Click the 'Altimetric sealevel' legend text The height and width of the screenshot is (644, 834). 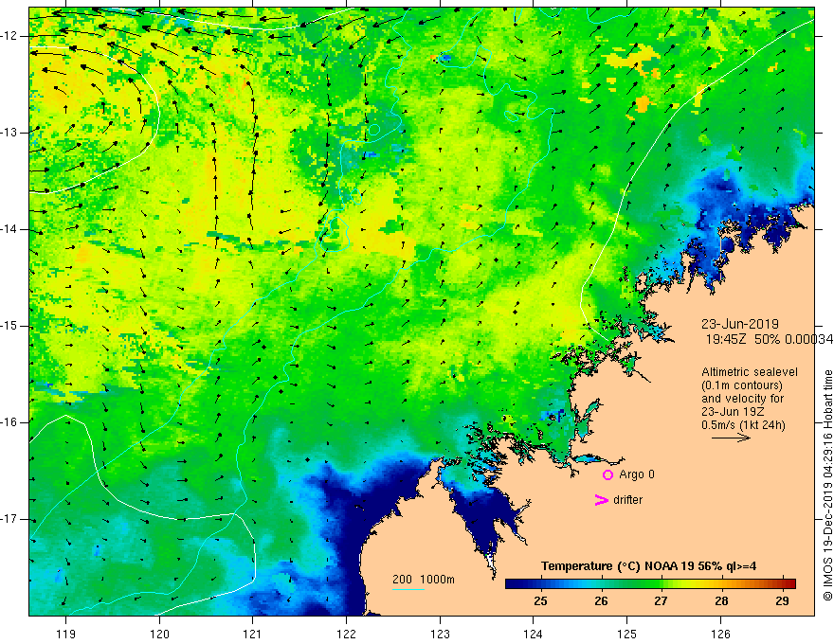tap(750, 372)
